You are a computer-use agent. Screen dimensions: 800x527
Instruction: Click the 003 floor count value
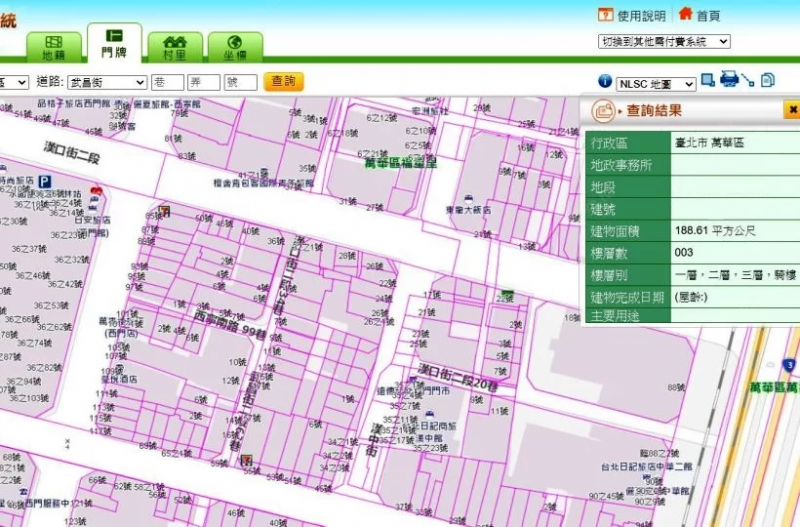pyautogui.click(x=684, y=253)
